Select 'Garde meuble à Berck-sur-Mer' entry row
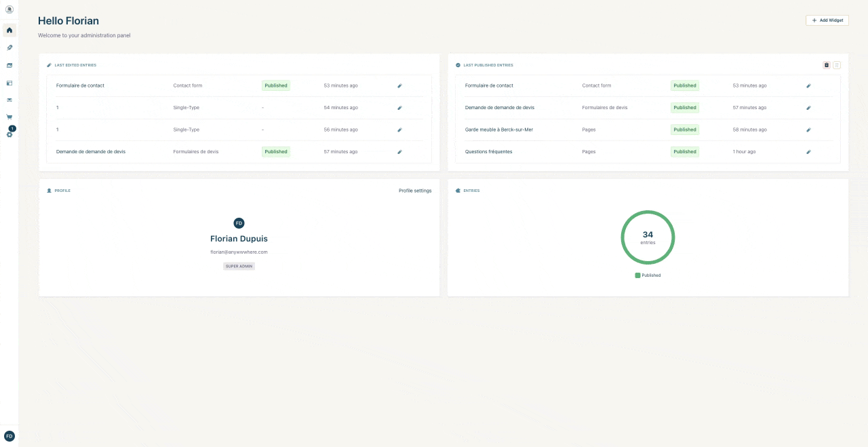The height and width of the screenshot is (447, 868). point(500,130)
